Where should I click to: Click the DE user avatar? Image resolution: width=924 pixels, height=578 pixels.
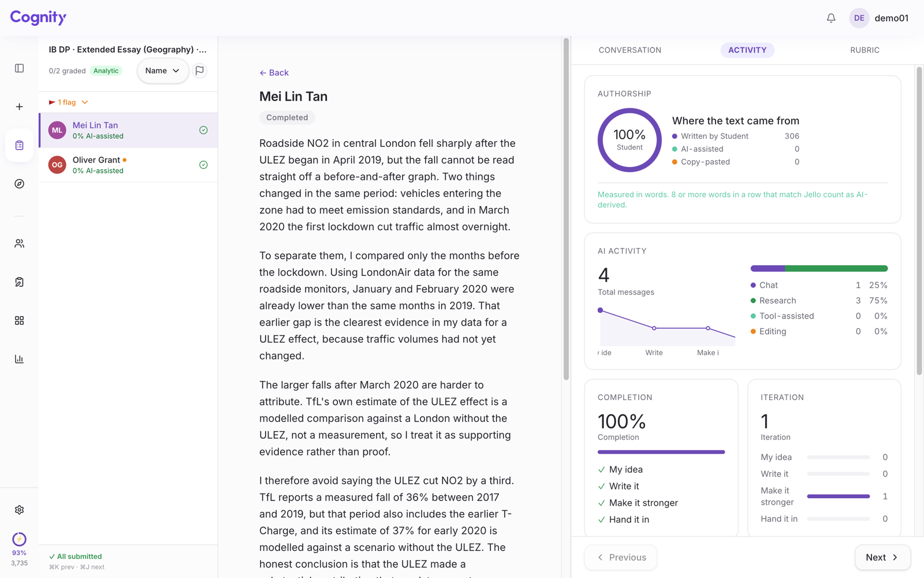pyautogui.click(x=859, y=18)
